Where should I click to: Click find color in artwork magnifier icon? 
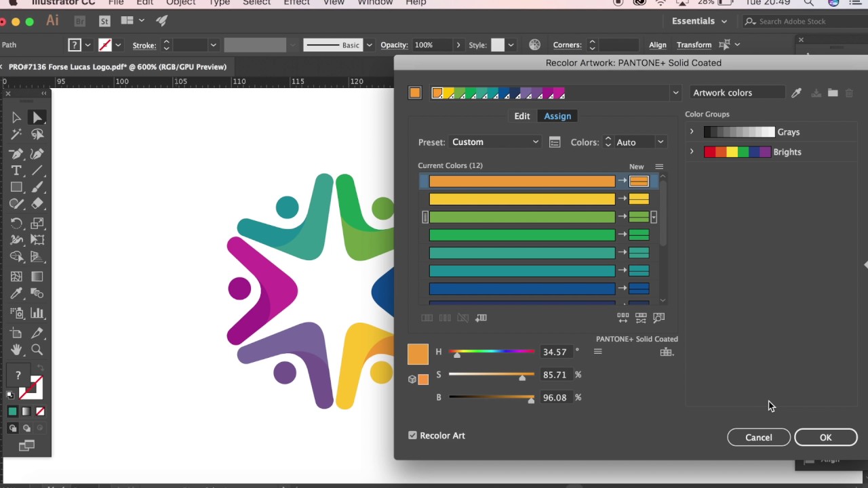coord(658,317)
